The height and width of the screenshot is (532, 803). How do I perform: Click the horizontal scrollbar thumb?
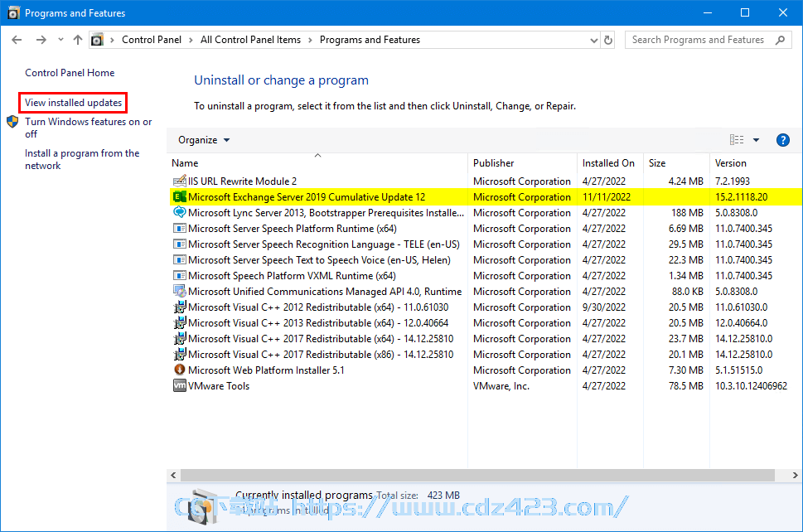click(477, 475)
